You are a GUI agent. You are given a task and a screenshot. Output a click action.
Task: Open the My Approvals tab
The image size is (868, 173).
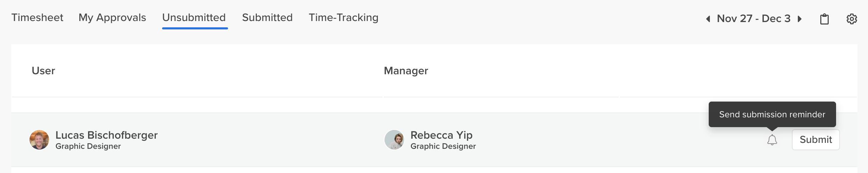click(112, 18)
